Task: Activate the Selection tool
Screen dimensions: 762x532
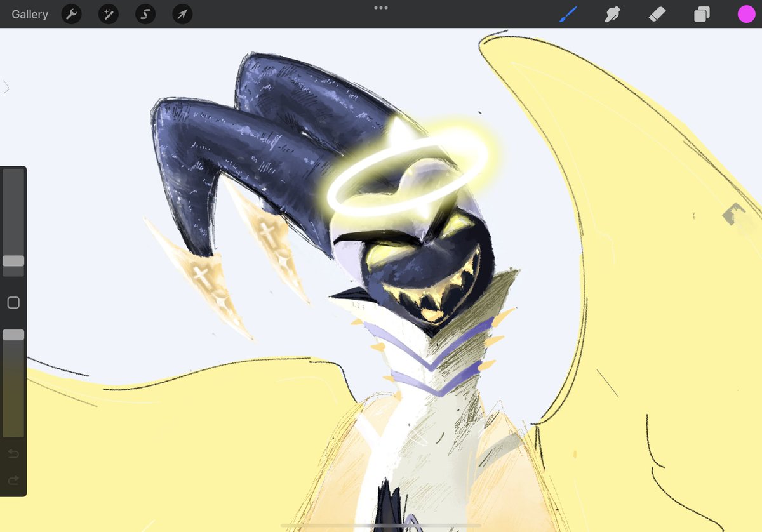Action: 145,14
